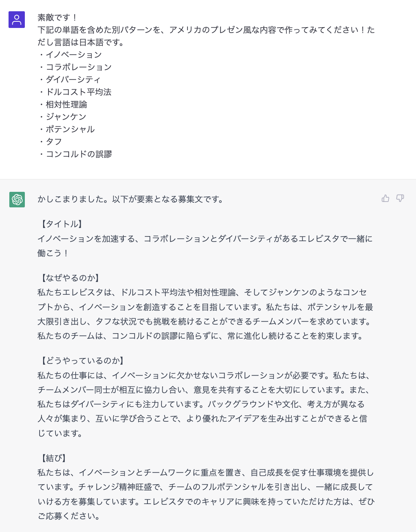Click the ダイバーシティ bullet in the user message

pos(73,80)
